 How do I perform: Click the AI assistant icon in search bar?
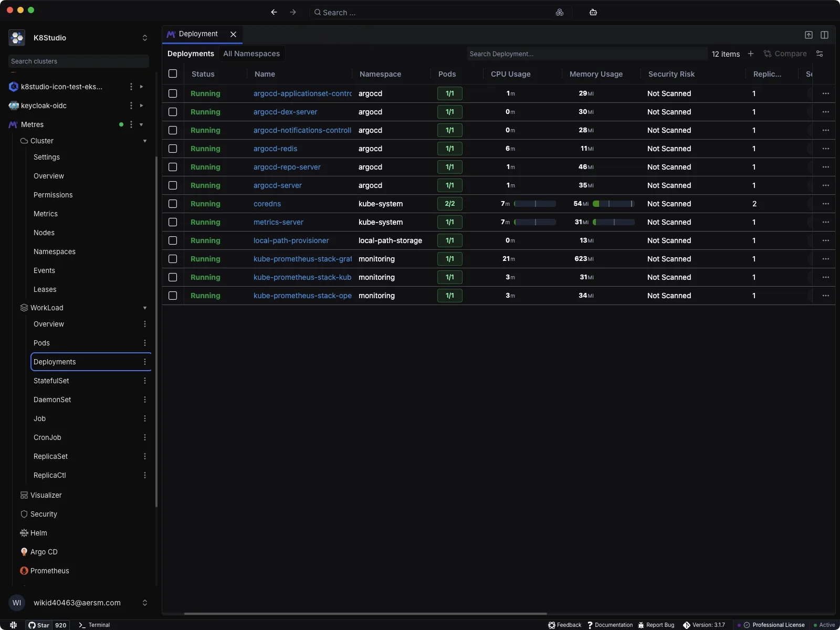pyautogui.click(x=560, y=12)
